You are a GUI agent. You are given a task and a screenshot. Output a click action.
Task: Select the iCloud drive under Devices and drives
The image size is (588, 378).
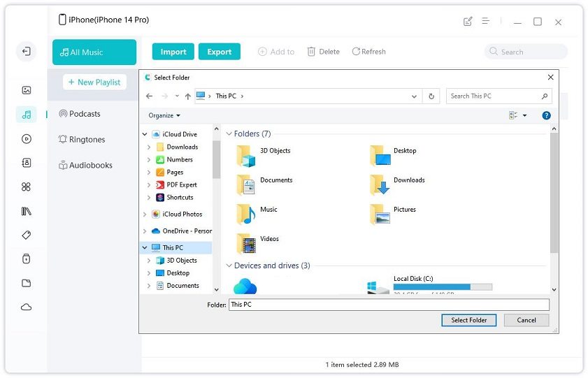click(x=245, y=286)
